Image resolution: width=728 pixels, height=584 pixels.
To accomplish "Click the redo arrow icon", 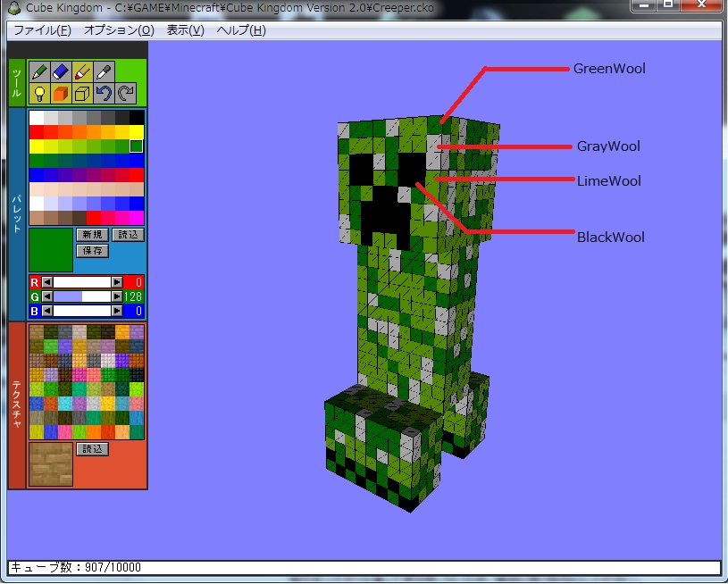I will (x=126, y=94).
